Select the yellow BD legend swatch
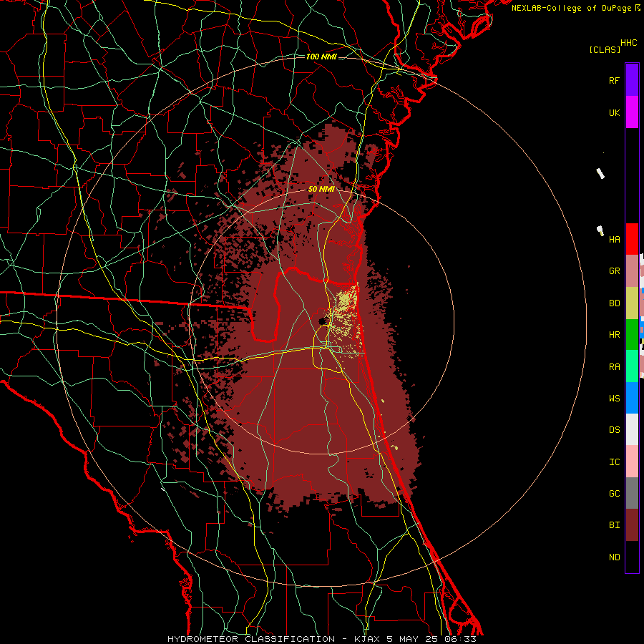644x644 pixels. coord(632,303)
